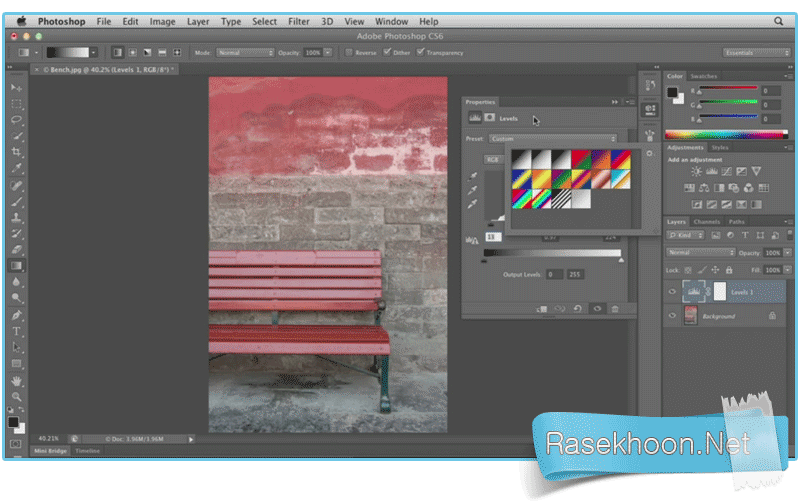Switch to the Channels tab

(x=707, y=221)
